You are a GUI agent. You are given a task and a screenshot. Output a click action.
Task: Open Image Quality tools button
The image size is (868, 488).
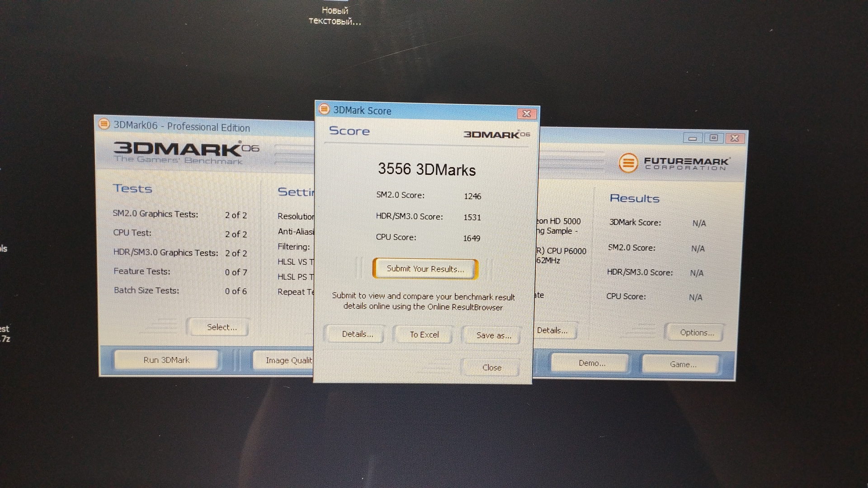285,361
